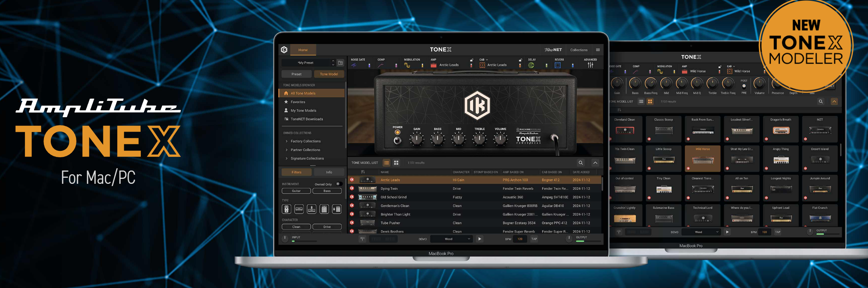
Task: Toggle the Modulation power LED in front window
Action: coord(422,66)
